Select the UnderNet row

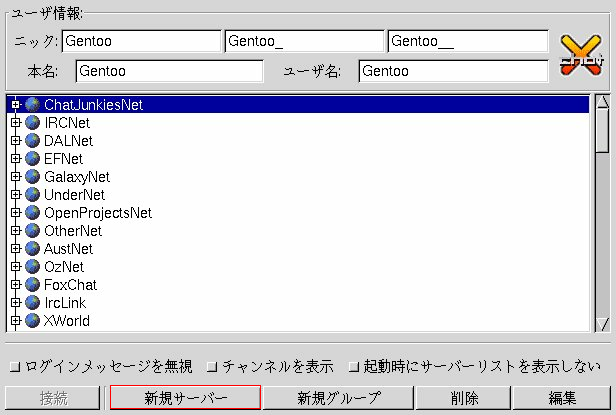298,195
